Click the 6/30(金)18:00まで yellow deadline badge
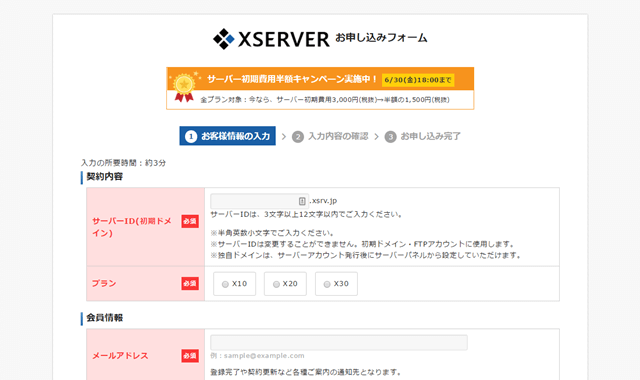The width and height of the screenshot is (640, 380). 418,80
